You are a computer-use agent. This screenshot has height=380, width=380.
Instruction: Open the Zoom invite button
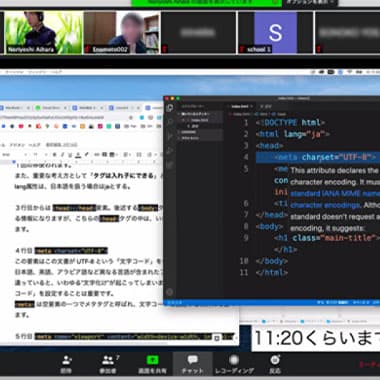click(66, 364)
